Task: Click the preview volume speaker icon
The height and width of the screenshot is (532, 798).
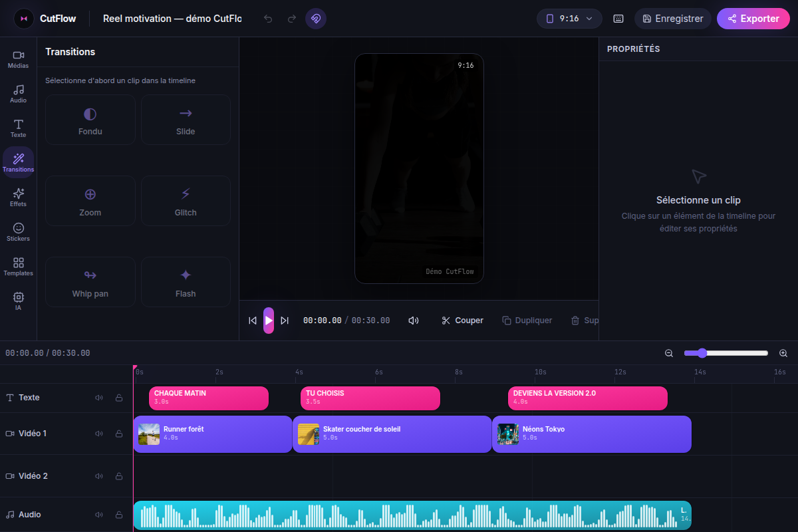Action: click(414, 321)
